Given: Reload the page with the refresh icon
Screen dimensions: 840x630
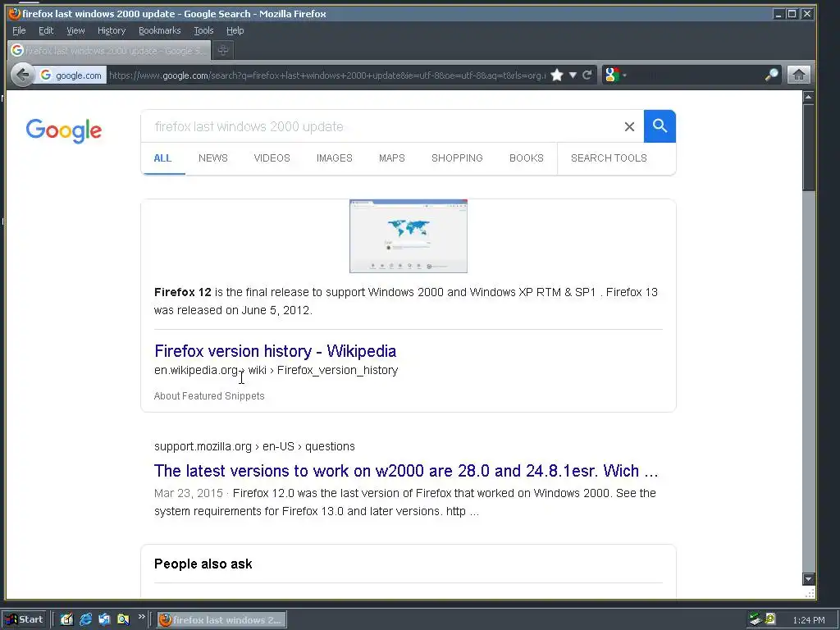Looking at the screenshot, I should (587, 75).
